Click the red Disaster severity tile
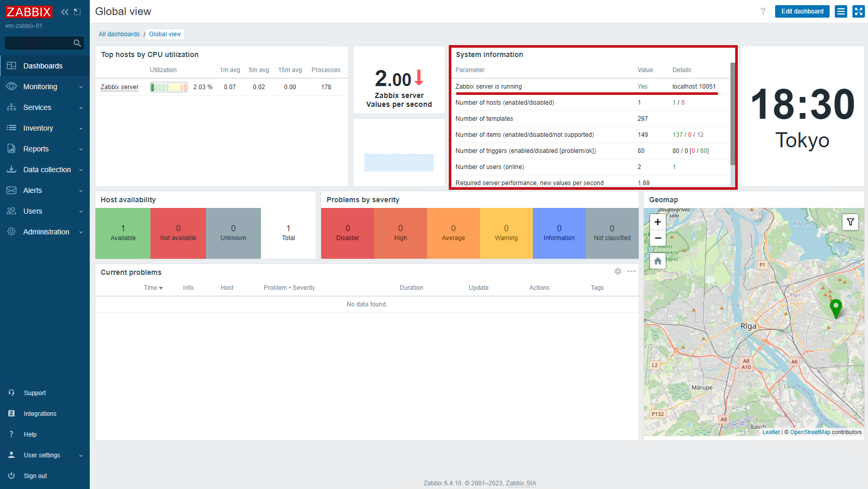Viewport: 868px width, 489px height. point(348,233)
